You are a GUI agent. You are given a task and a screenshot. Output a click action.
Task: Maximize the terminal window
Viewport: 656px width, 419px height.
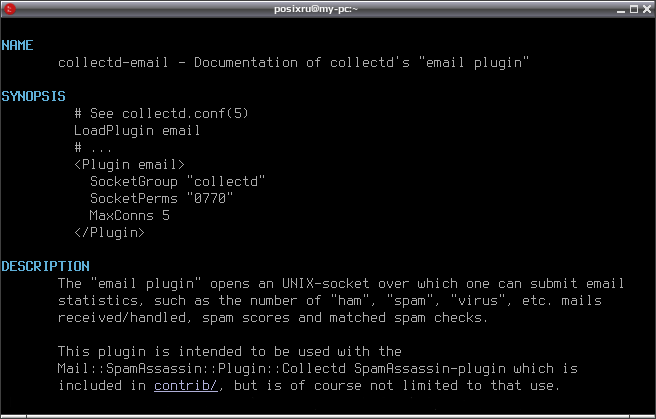point(634,9)
